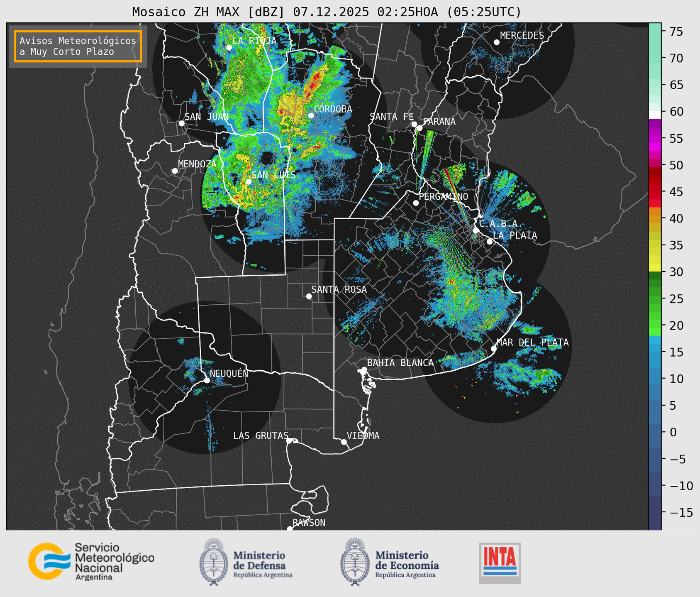Click the BAHÍA BLANCA city marker dot
The image size is (700, 597).
pyautogui.click(x=364, y=369)
